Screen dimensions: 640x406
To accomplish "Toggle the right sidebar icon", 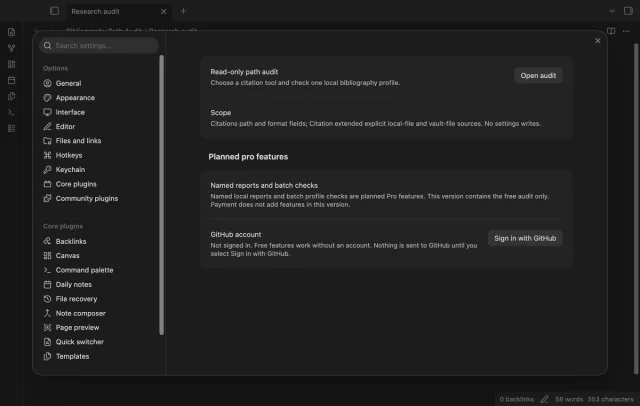I will [x=628, y=11].
